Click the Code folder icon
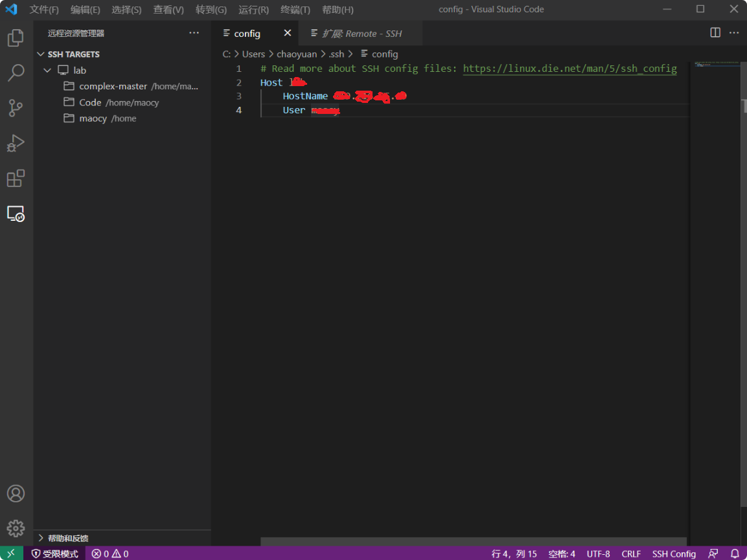The width and height of the screenshot is (747, 560). 69,102
